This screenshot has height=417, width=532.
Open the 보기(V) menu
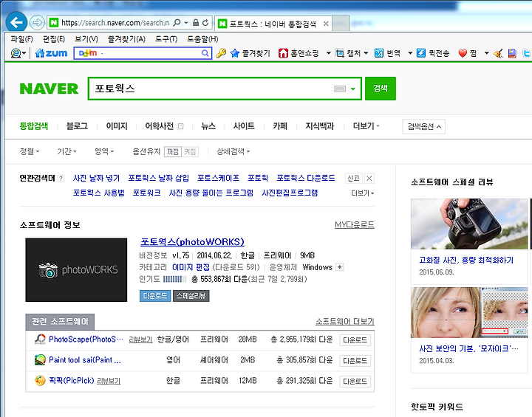point(86,39)
